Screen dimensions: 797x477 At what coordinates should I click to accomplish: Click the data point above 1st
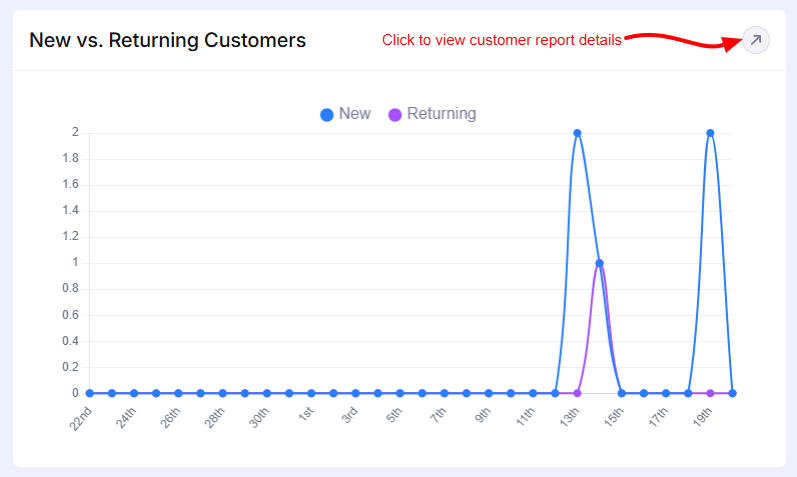coord(311,393)
